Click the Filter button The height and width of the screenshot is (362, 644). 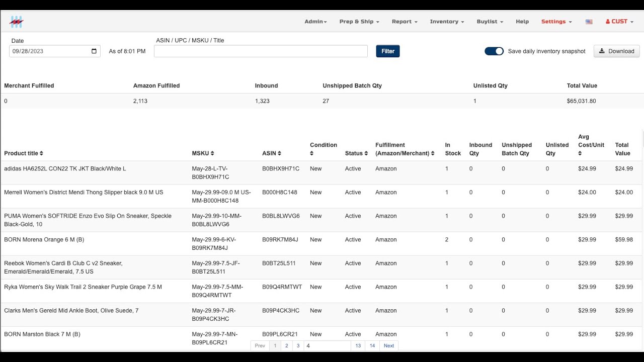pyautogui.click(x=388, y=51)
